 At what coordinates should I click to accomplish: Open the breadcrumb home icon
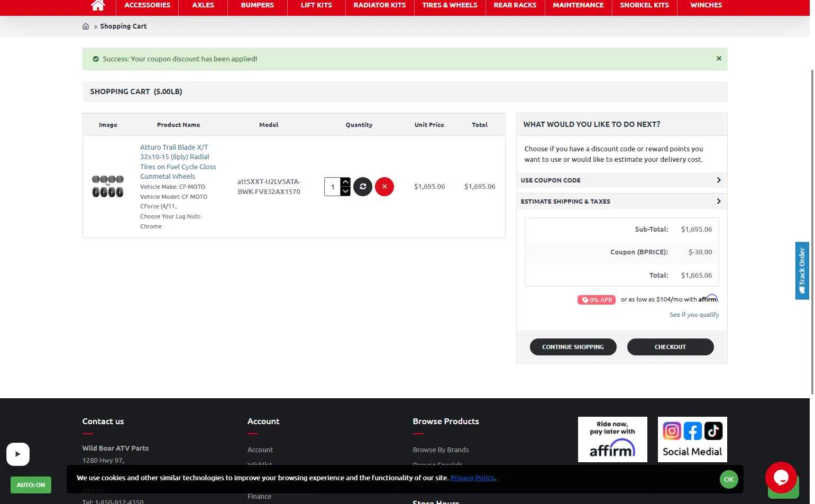point(86,26)
